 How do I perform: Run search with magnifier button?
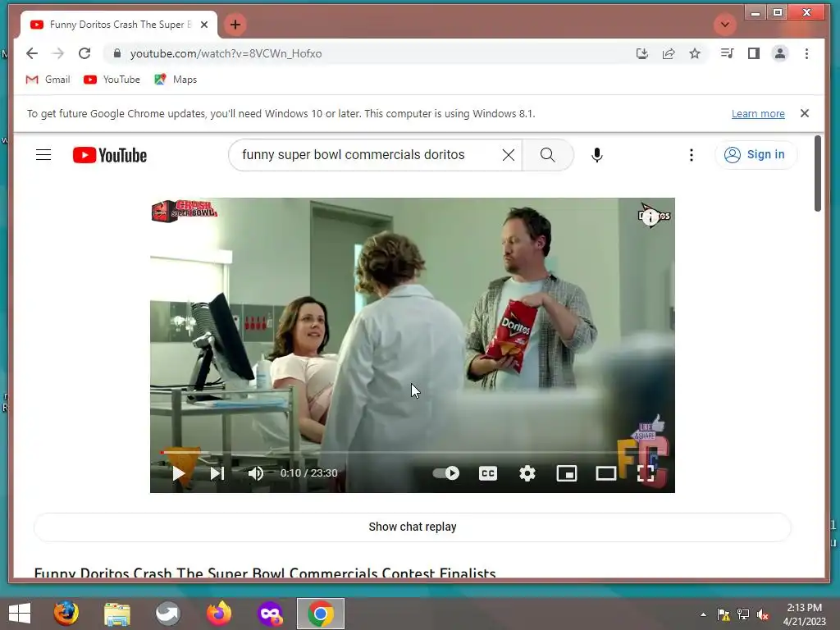tap(547, 155)
